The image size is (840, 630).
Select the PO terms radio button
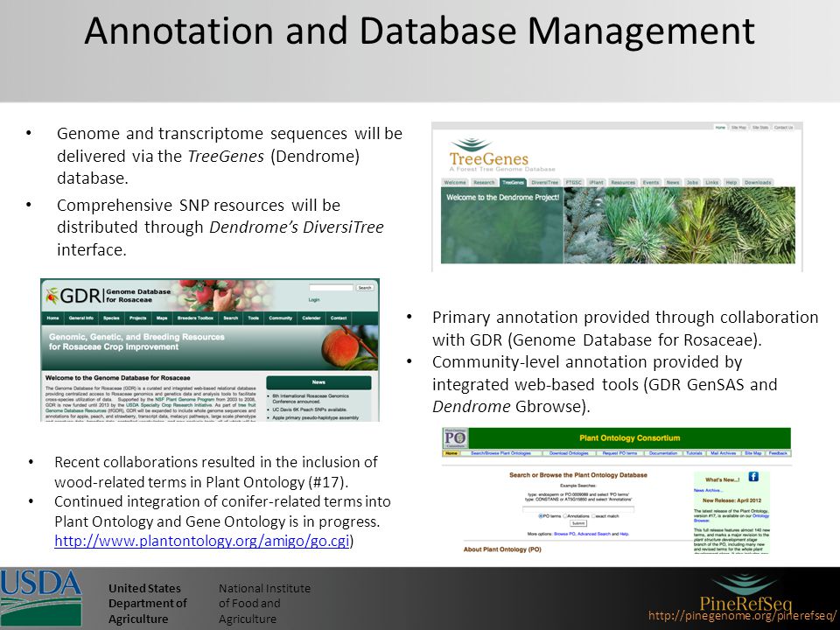541,516
